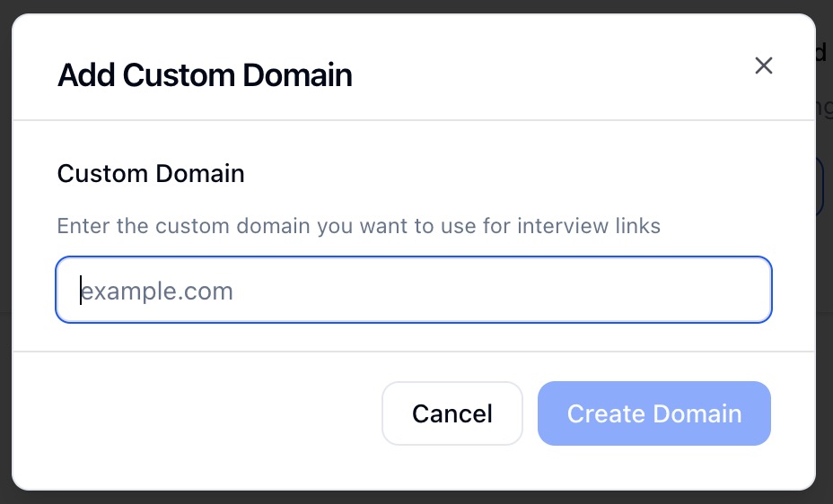This screenshot has height=504, width=833.
Task: Focus the example.com domain input field
Action: pos(413,290)
